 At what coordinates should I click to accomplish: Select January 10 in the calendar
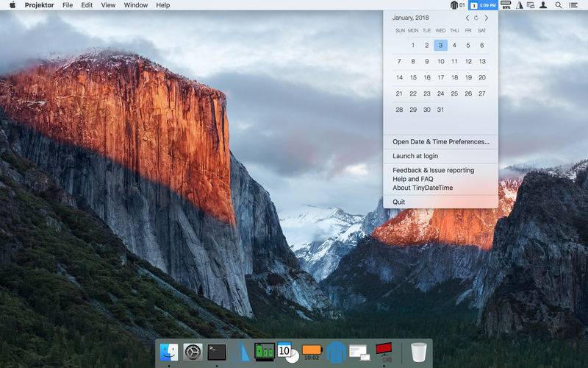[440, 61]
